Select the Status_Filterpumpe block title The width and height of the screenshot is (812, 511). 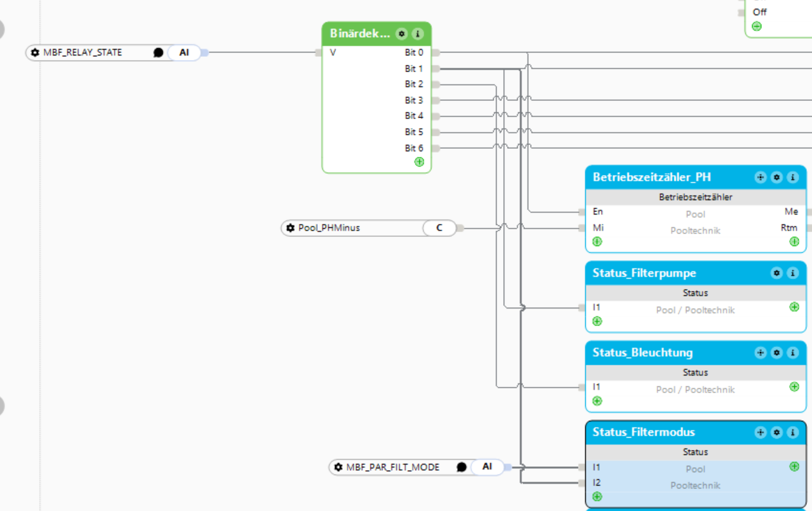point(644,273)
